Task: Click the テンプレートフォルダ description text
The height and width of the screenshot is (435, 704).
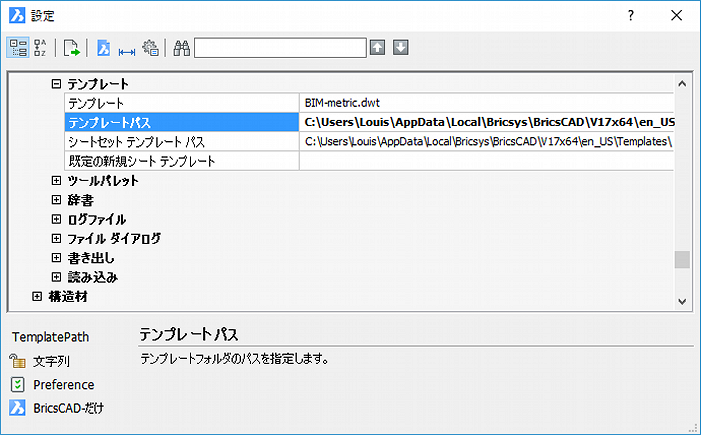Action: [x=234, y=359]
